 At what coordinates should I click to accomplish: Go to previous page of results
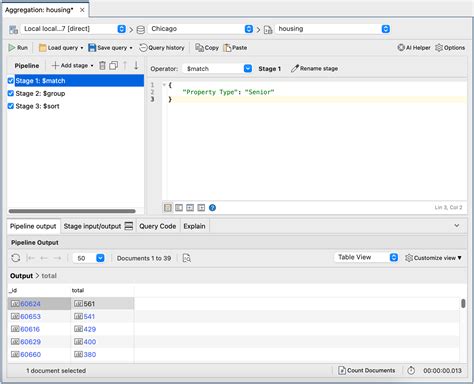tap(44, 258)
